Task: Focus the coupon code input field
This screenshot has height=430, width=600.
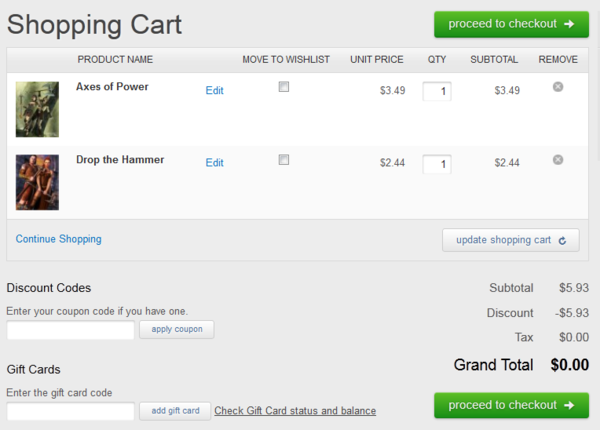Action: (x=70, y=330)
